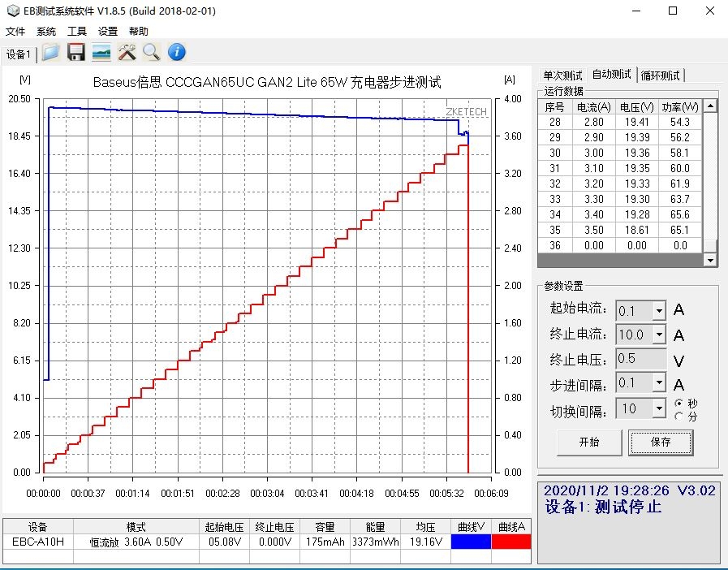Open the 切换间隔 dropdown
Screen dimensions: 728x570
click(x=658, y=408)
